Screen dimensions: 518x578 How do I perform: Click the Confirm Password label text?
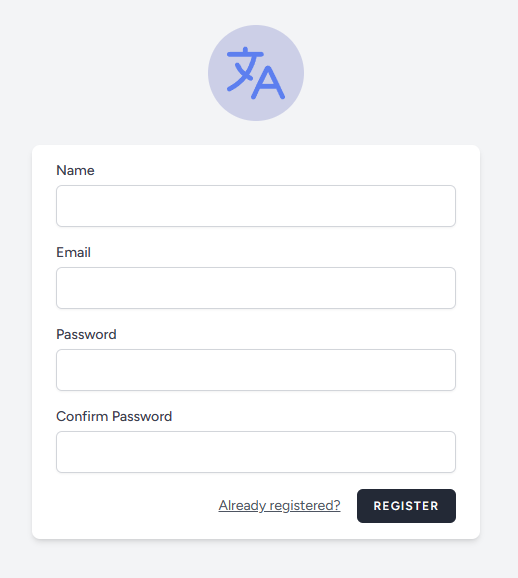click(114, 416)
